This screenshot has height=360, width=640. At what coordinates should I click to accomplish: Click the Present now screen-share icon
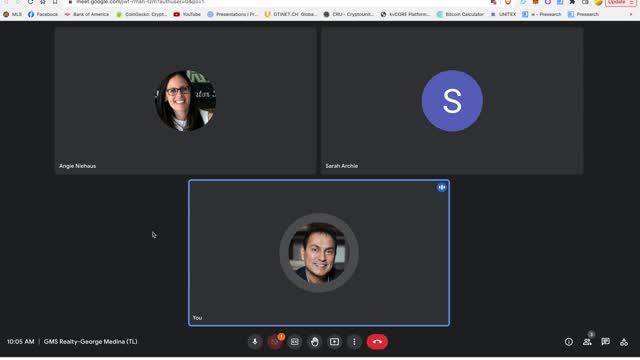tap(334, 342)
